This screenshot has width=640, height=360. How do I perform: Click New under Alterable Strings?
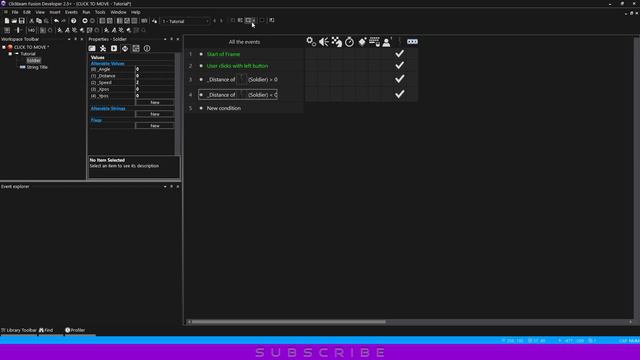coord(155,114)
